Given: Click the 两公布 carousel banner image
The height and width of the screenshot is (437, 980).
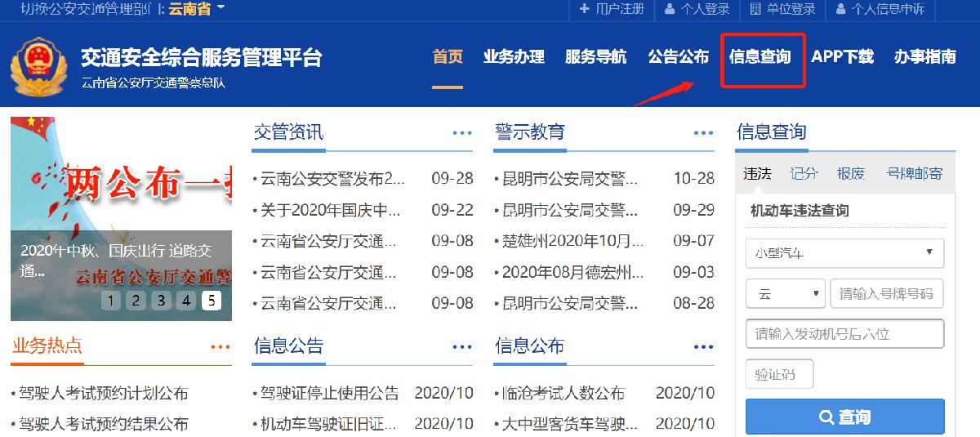Looking at the screenshot, I should pyautogui.click(x=121, y=218).
